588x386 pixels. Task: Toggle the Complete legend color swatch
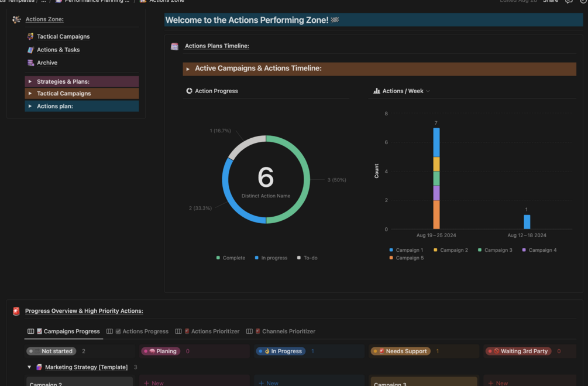coord(218,258)
